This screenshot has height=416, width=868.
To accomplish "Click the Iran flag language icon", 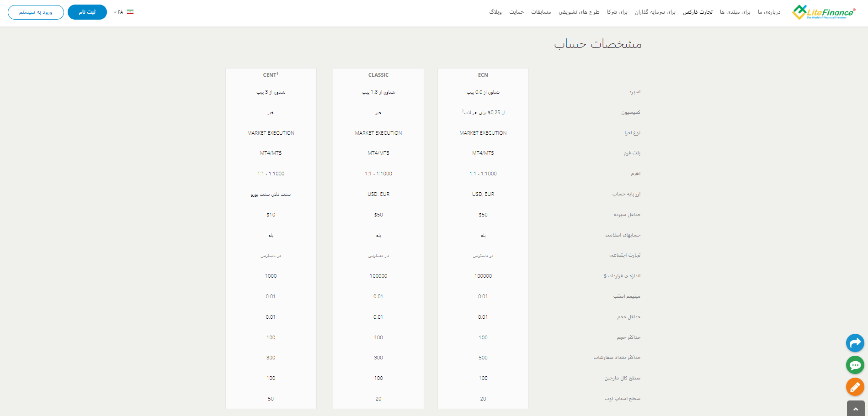I will [130, 12].
